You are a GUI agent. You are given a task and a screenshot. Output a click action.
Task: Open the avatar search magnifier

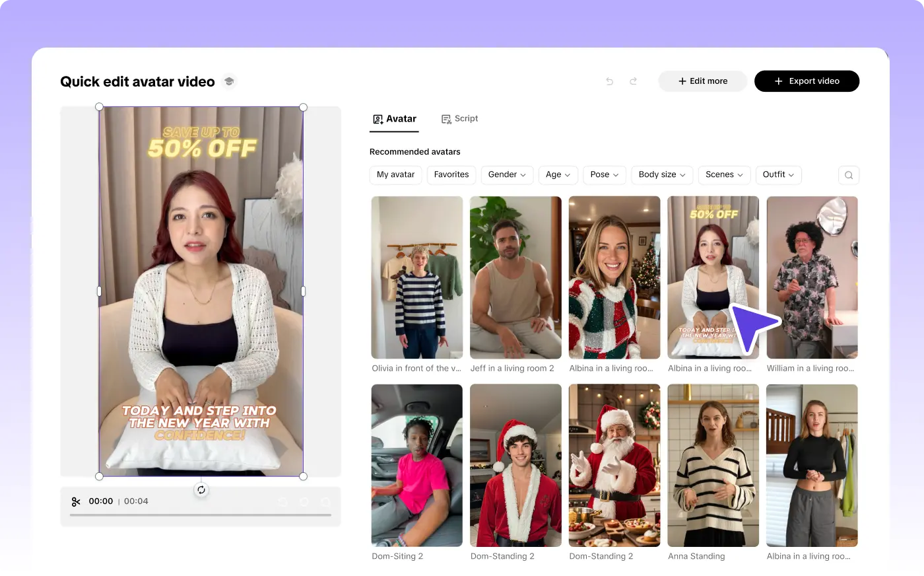click(849, 175)
